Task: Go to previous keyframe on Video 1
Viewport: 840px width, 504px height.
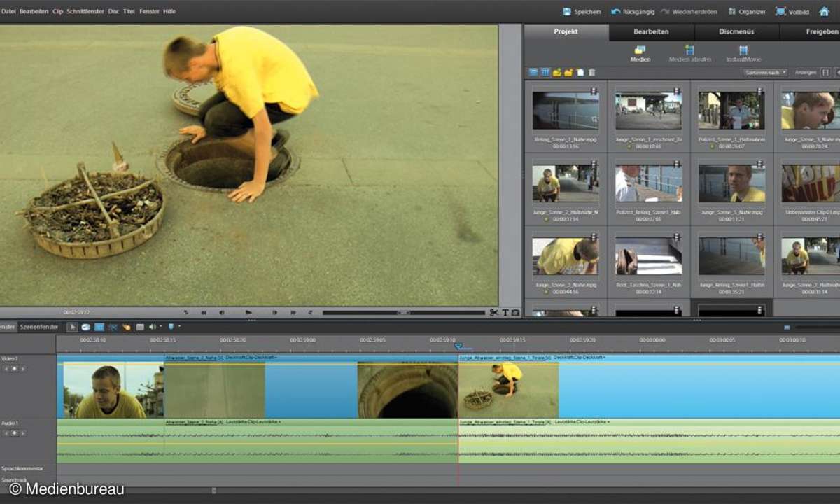Action: click(x=6, y=368)
